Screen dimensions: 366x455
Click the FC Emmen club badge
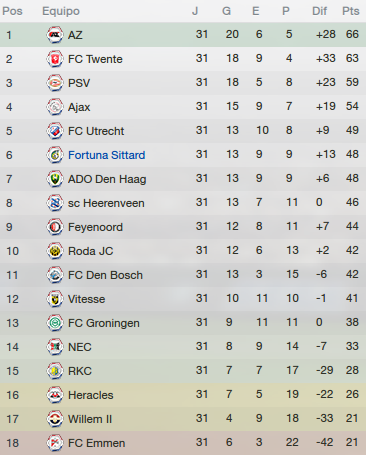[55, 443]
